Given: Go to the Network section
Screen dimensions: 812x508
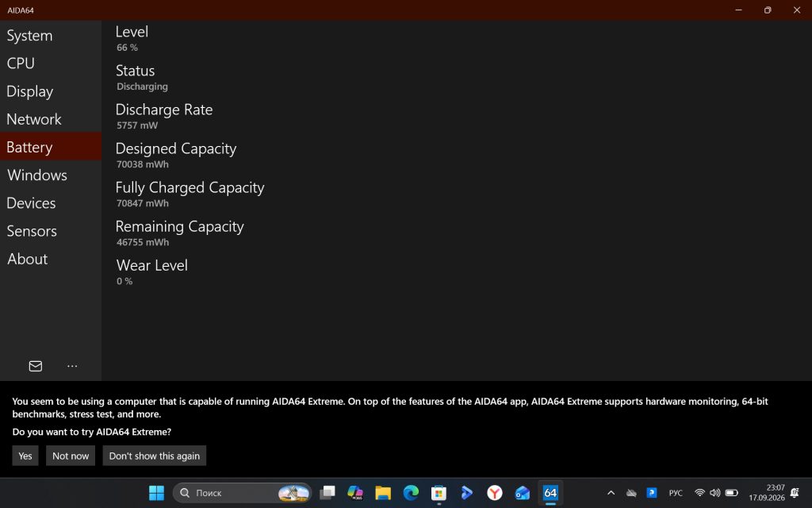Looking at the screenshot, I should pyautogui.click(x=50, y=119).
